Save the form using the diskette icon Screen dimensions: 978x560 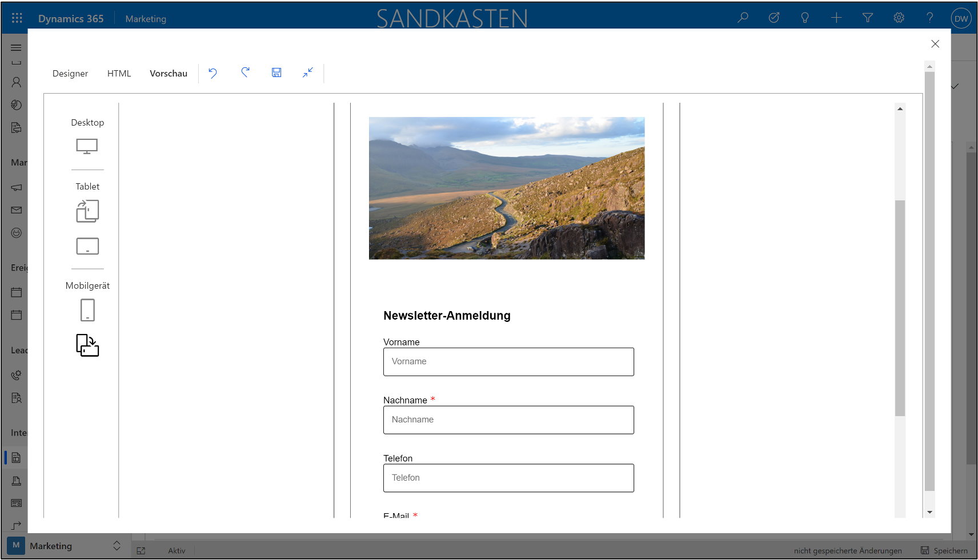point(276,72)
